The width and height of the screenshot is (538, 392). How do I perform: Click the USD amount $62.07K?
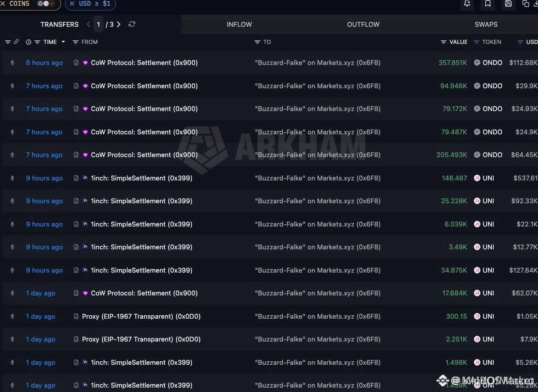(x=525, y=293)
